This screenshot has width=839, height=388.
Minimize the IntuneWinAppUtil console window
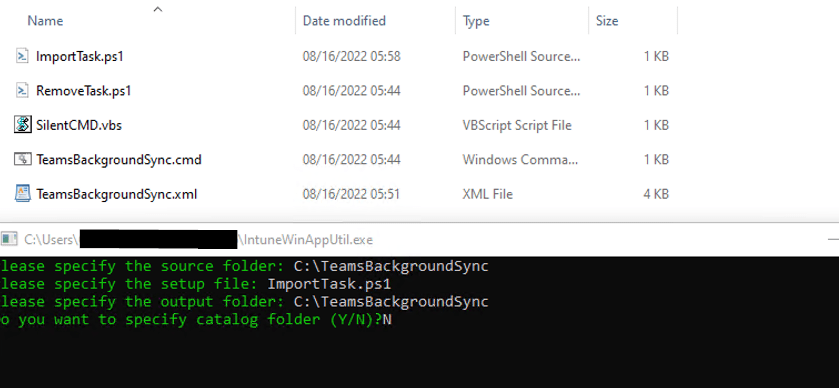click(833, 239)
